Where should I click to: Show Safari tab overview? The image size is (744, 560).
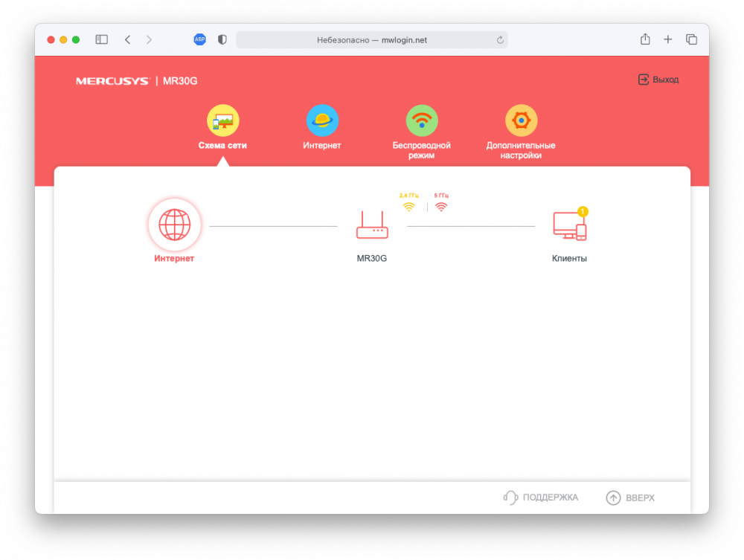pyautogui.click(x=691, y=39)
